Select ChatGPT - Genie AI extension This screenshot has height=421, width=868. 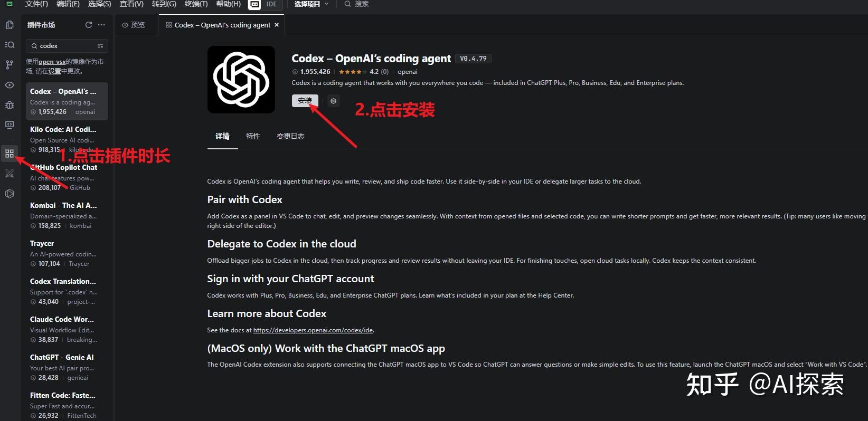pos(67,367)
